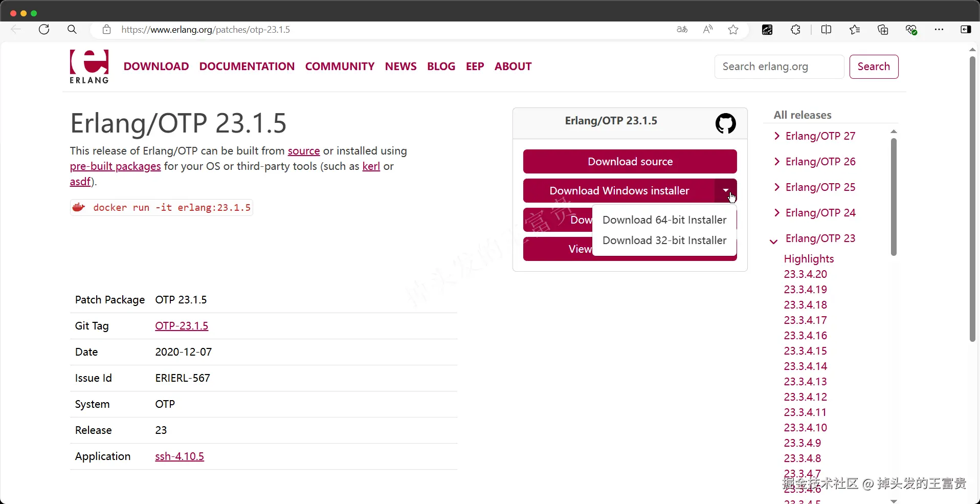The width and height of the screenshot is (980, 504).
Task: Collapse the Erlang/OTP 23 release list
Action: pyautogui.click(x=774, y=241)
